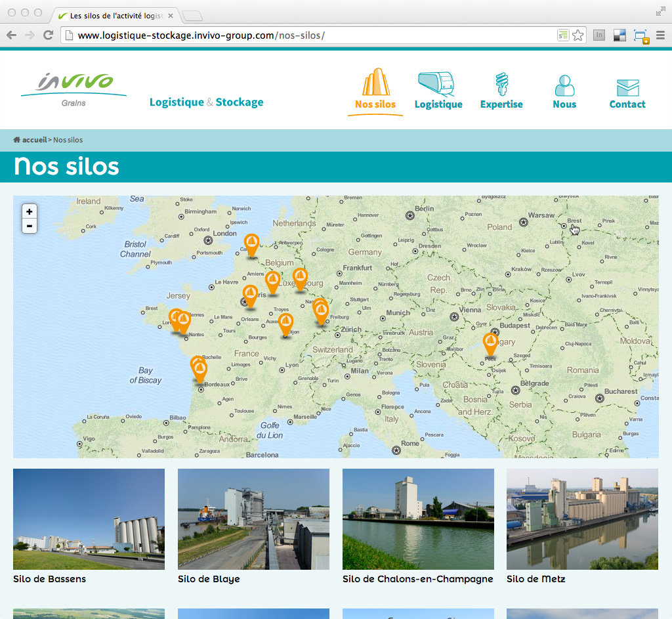The width and height of the screenshot is (672, 619).
Task: Open the Silo de Metz photo
Action: [582, 519]
